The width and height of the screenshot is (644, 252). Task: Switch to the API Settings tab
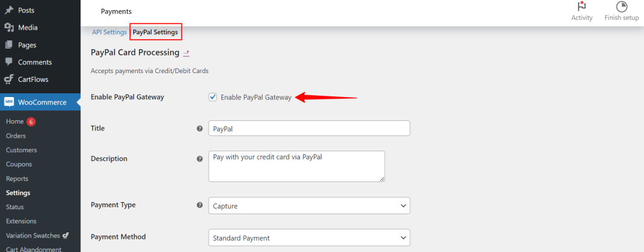109,32
